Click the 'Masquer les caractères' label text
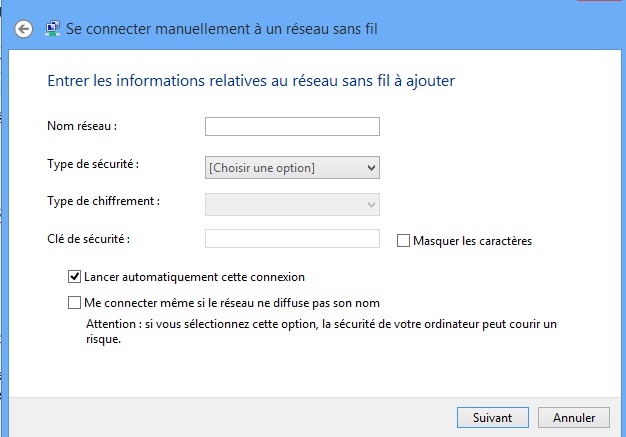Image resolution: width=626 pixels, height=437 pixels. click(x=472, y=241)
